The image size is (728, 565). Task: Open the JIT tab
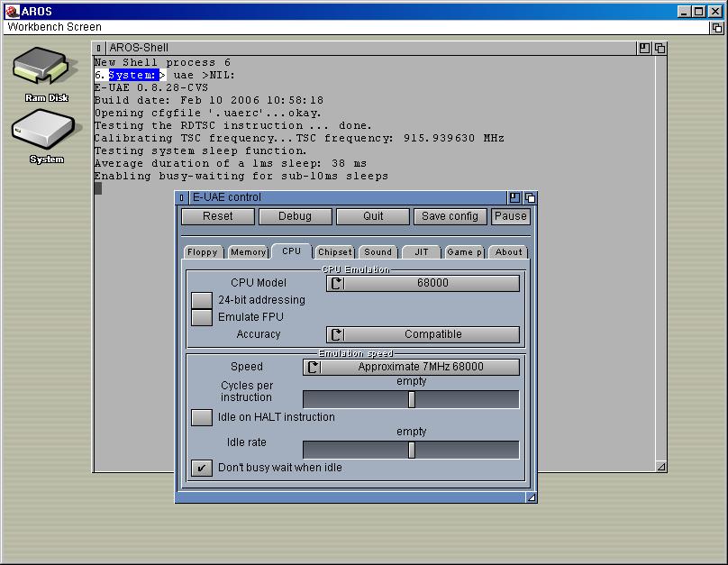[x=421, y=252]
